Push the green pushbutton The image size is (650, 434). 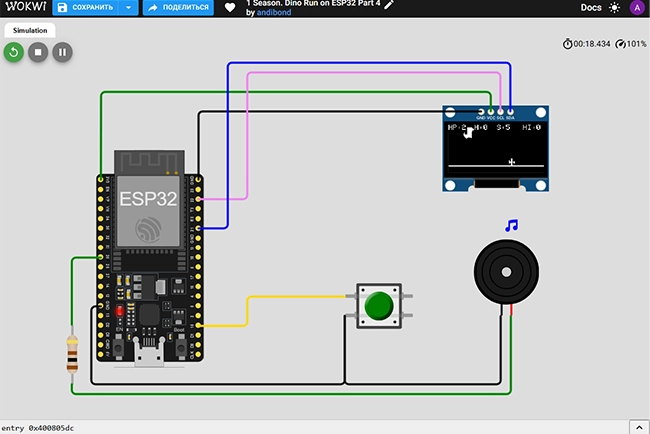(378, 306)
